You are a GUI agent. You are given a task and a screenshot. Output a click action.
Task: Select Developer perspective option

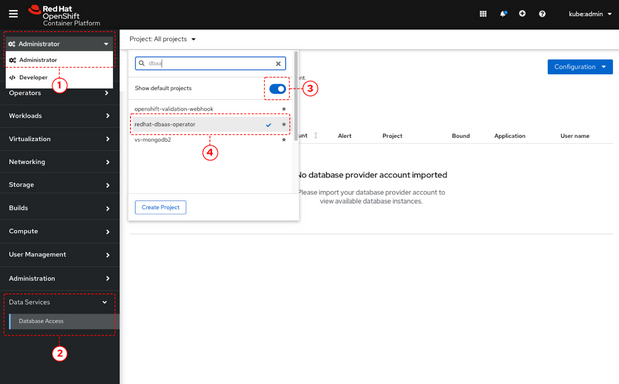tap(59, 77)
